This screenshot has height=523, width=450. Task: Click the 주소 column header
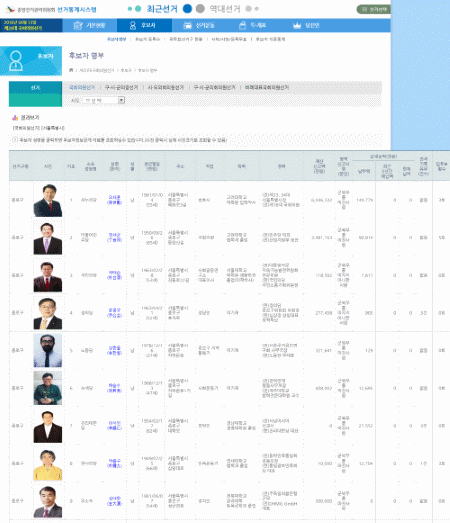(x=180, y=166)
